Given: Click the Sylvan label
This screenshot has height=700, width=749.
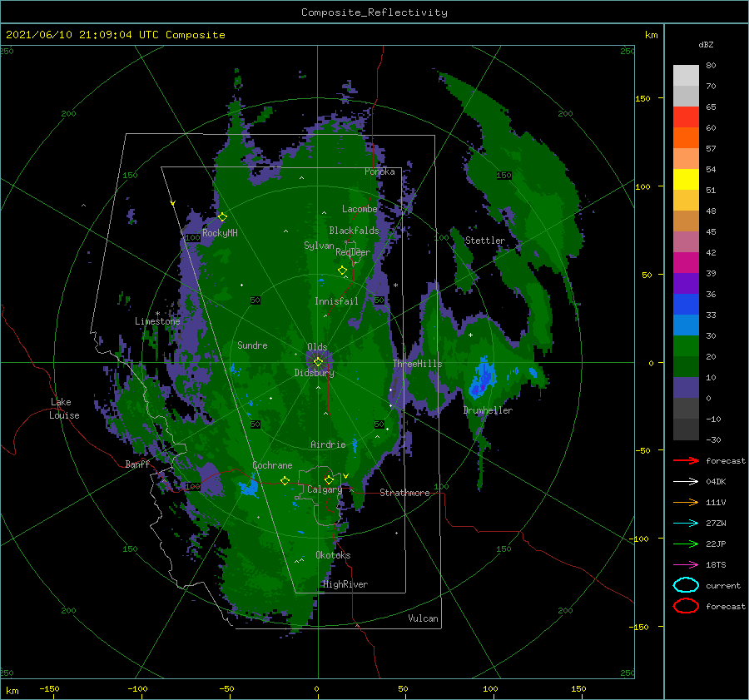Looking at the screenshot, I should [319, 246].
